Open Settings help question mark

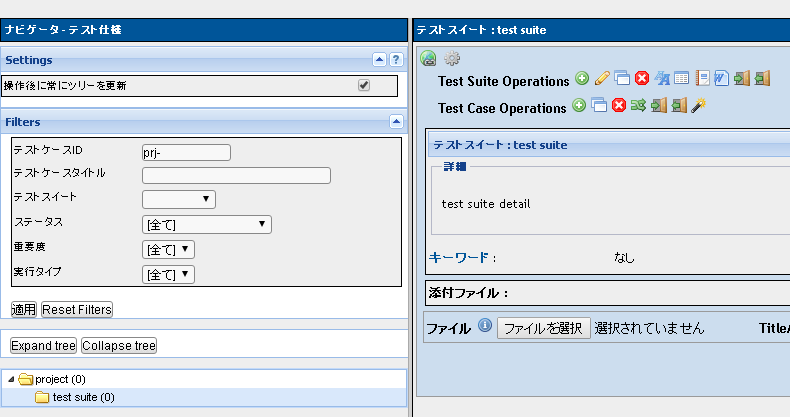click(397, 59)
